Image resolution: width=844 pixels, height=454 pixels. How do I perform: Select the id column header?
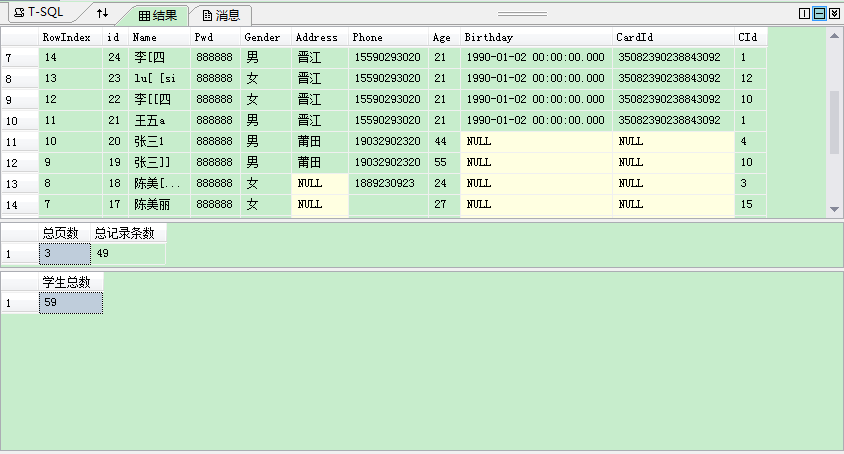point(115,37)
